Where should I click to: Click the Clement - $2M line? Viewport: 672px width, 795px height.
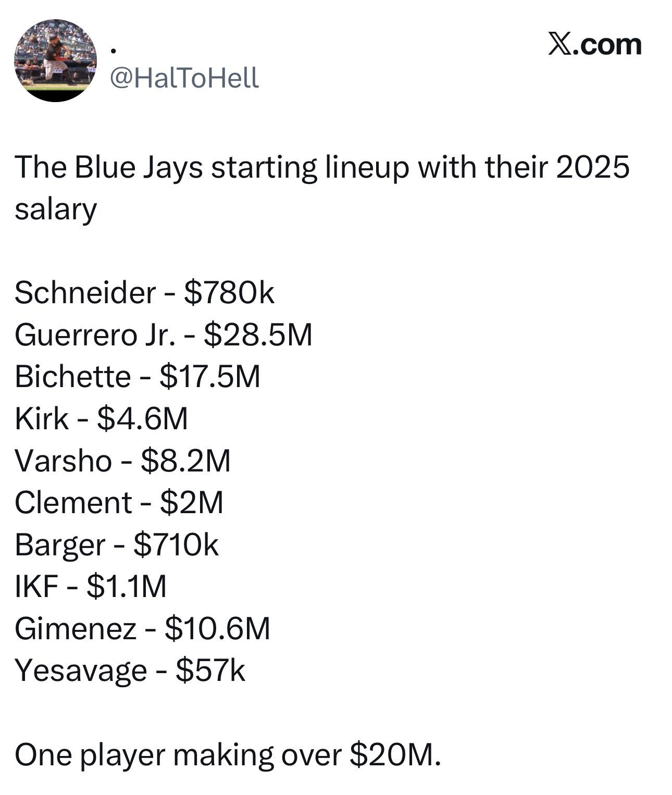[x=119, y=502]
